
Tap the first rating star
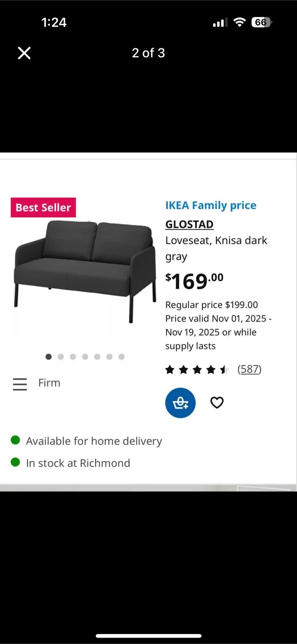click(x=170, y=369)
